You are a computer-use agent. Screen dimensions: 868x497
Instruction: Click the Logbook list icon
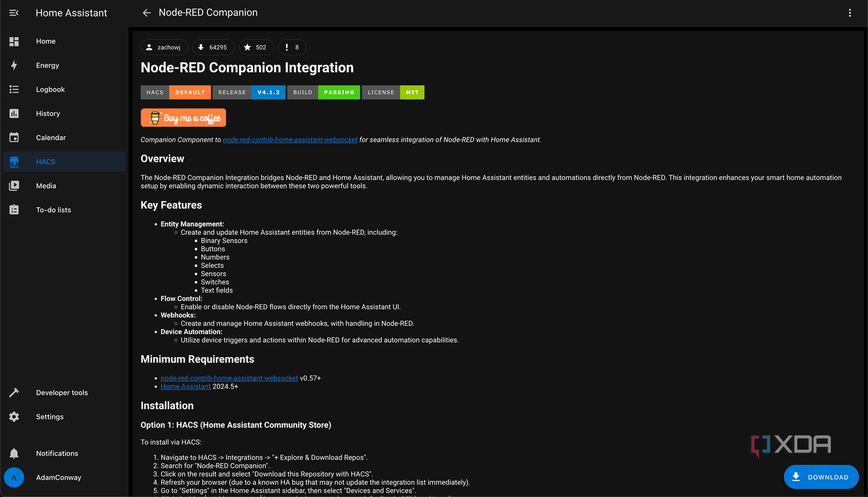(x=14, y=90)
